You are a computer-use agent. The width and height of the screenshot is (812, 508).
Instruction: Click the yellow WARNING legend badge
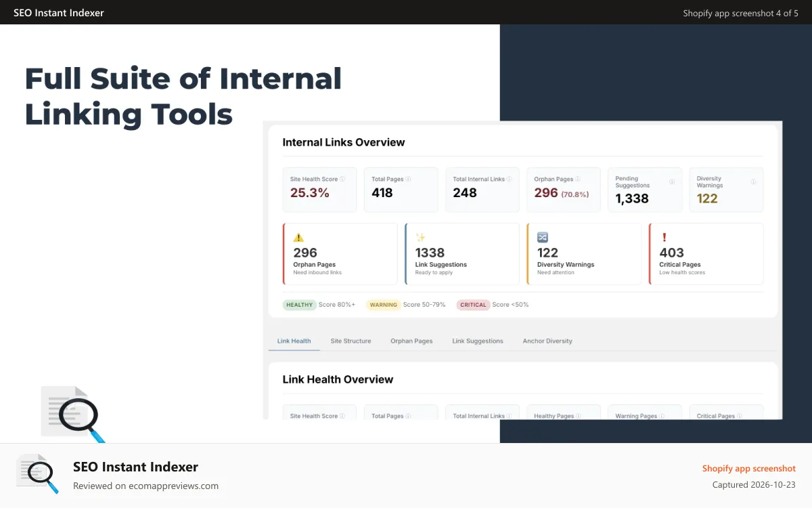384,305
